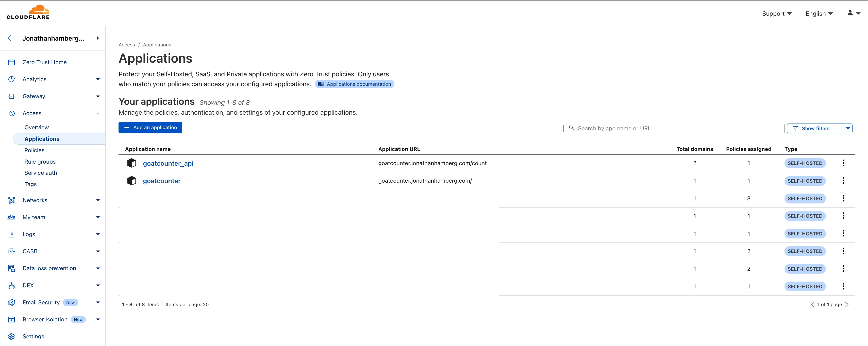Open three-dot menu for row with 3 policies
Image resolution: width=868 pixels, height=346 pixels.
843,198
